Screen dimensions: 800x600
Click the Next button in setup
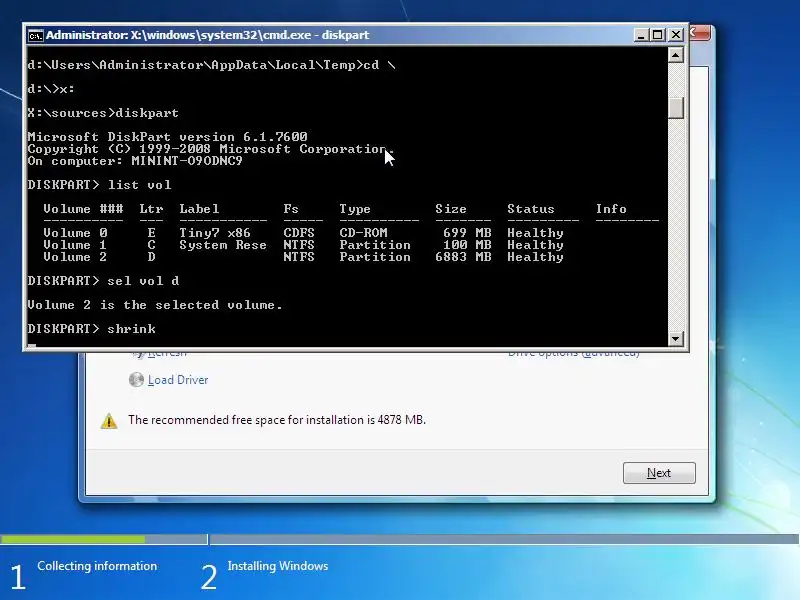click(659, 473)
